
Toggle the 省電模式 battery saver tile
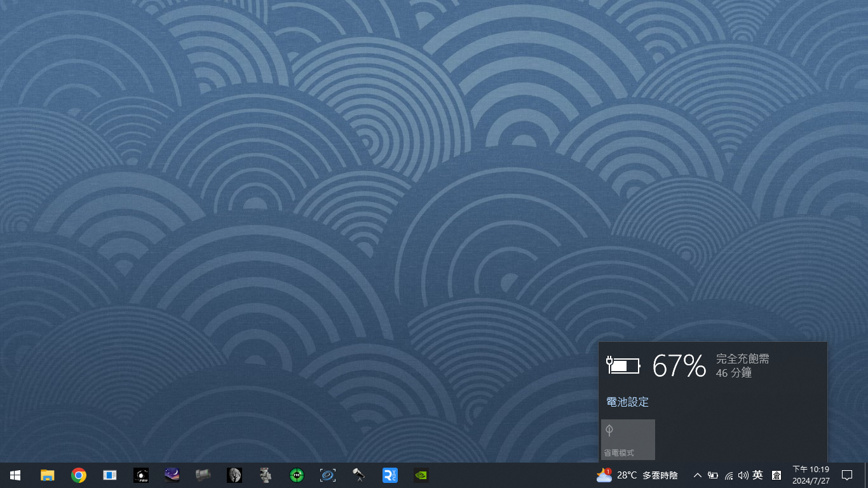(x=628, y=440)
